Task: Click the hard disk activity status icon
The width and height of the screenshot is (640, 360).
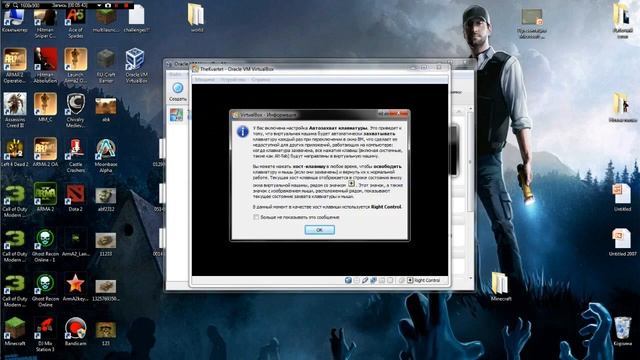Action: click(x=348, y=280)
